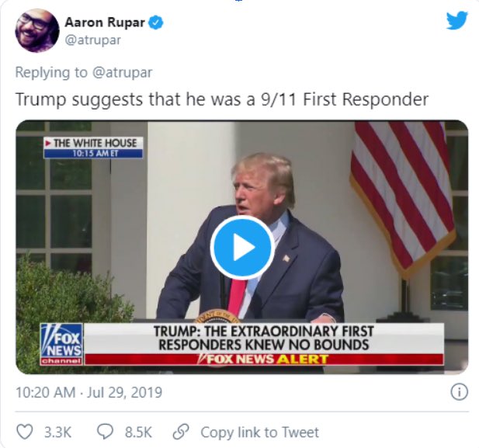Open Aaron Rupar's profile avatar

[x=37, y=30]
